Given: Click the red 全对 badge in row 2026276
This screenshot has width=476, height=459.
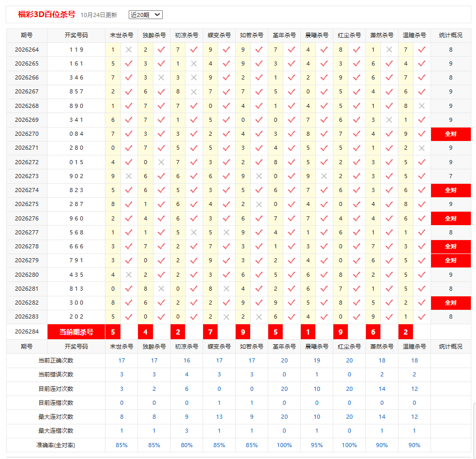Looking at the screenshot, I should (x=451, y=218).
